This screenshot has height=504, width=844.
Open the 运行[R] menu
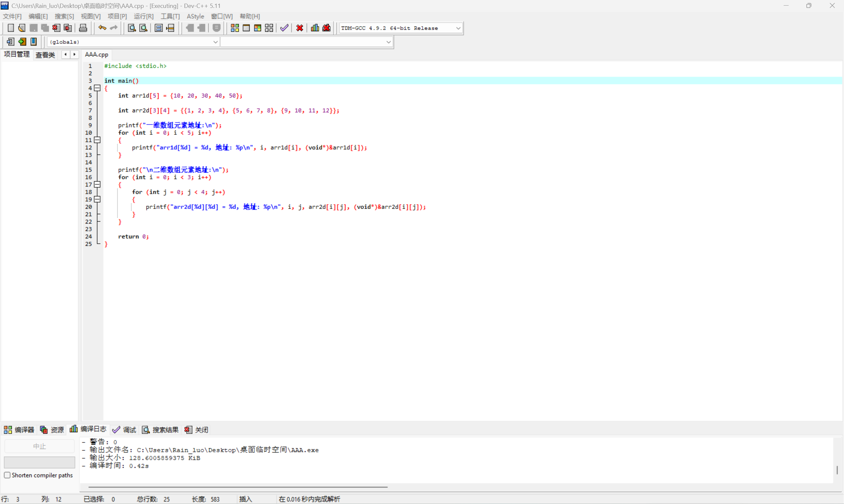(143, 16)
